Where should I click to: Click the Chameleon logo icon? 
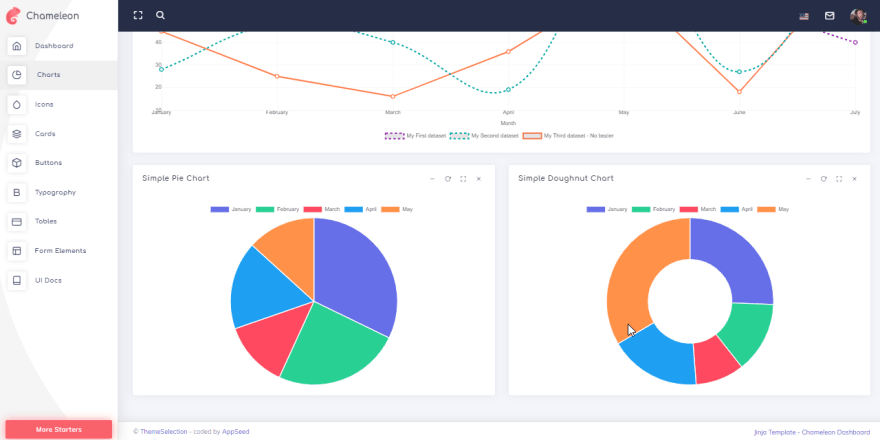pyautogui.click(x=13, y=16)
